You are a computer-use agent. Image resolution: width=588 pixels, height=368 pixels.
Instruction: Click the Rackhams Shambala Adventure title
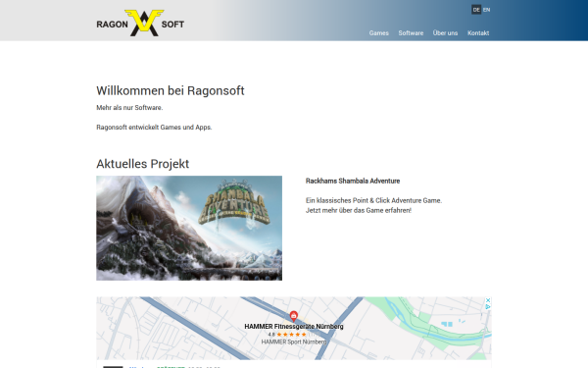(x=353, y=181)
